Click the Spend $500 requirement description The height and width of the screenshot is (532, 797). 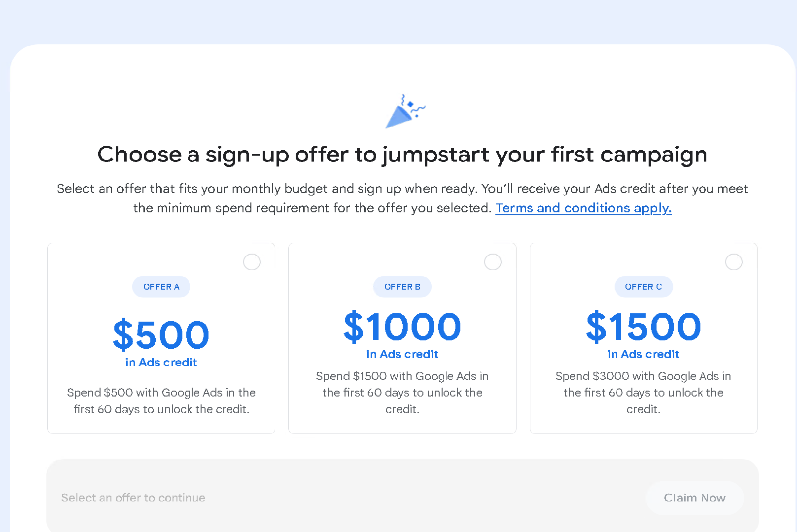tap(161, 400)
